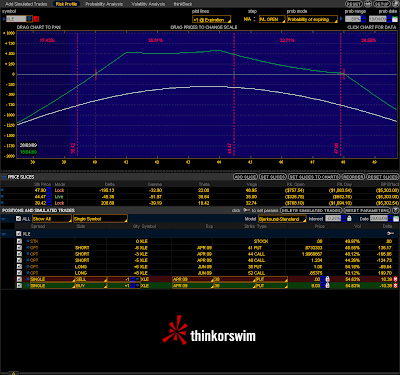Click the wrench icon on XLE row

391,234
